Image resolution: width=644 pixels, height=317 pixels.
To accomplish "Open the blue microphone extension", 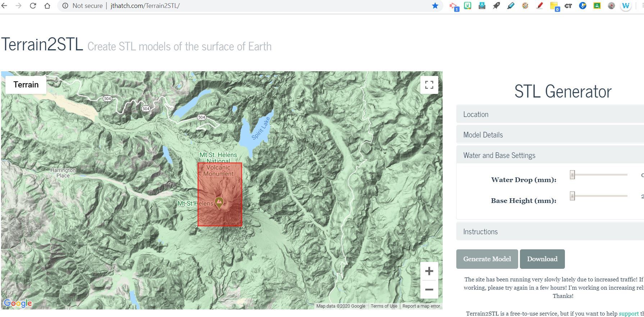I will (x=583, y=6).
